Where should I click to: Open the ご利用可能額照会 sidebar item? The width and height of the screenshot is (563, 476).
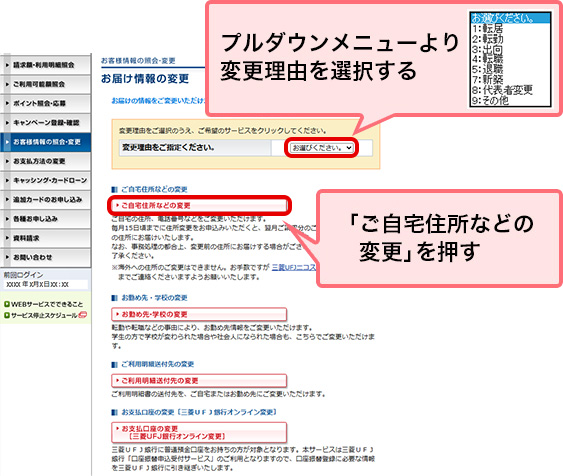click(x=45, y=84)
